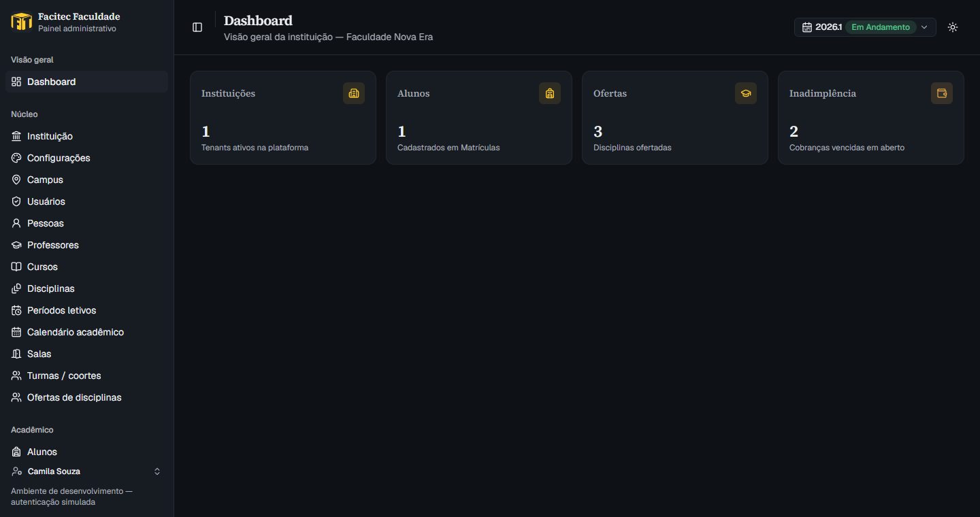Open the Configurações menu item

pos(86,158)
